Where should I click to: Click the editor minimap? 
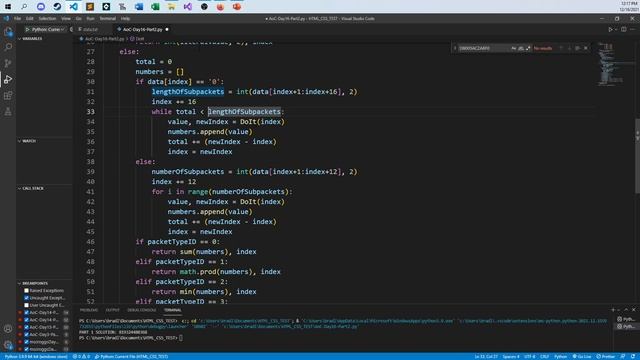coord(616,65)
